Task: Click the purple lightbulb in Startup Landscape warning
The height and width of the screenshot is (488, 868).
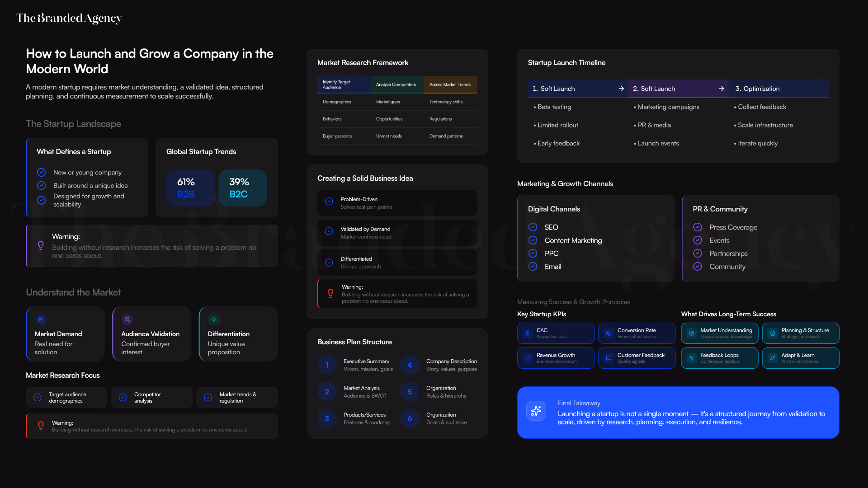Action: pos(41,245)
